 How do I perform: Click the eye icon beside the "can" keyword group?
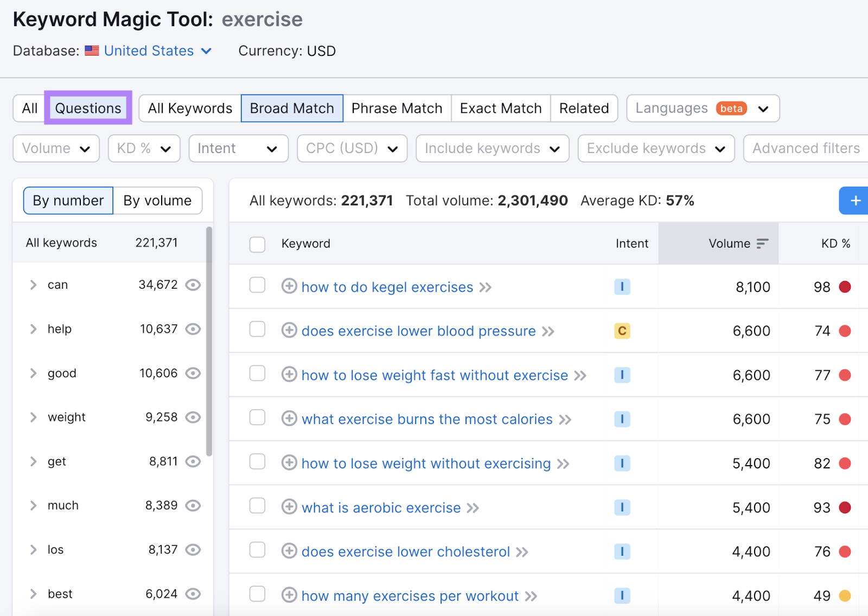pyautogui.click(x=193, y=284)
